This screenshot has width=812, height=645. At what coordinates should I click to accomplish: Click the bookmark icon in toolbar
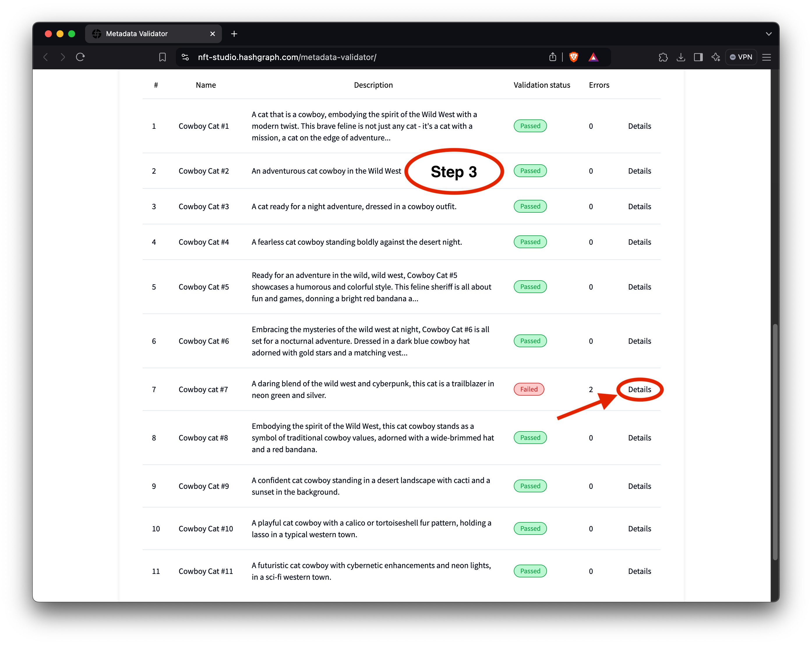coord(162,57)
